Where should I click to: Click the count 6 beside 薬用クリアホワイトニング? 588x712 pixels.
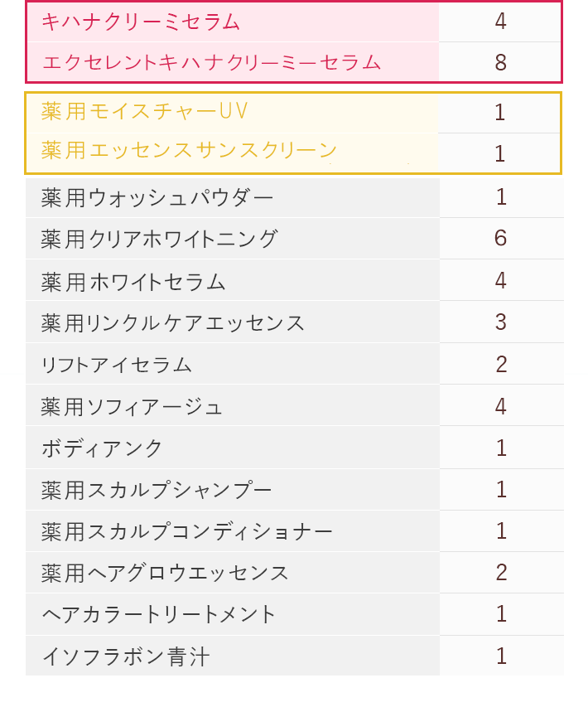[x=501, y=238]
